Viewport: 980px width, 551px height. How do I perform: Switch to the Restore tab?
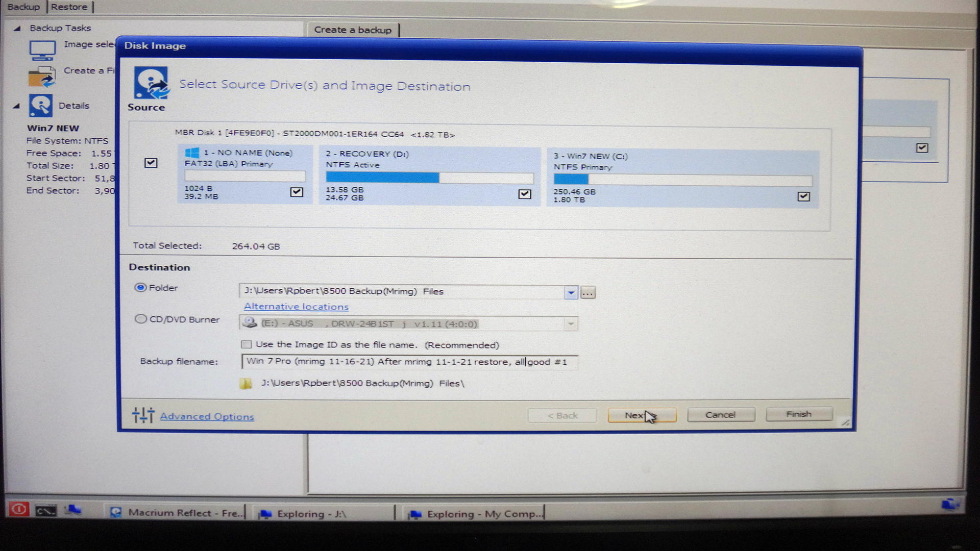pyautogui.click(x=69, y=7)
